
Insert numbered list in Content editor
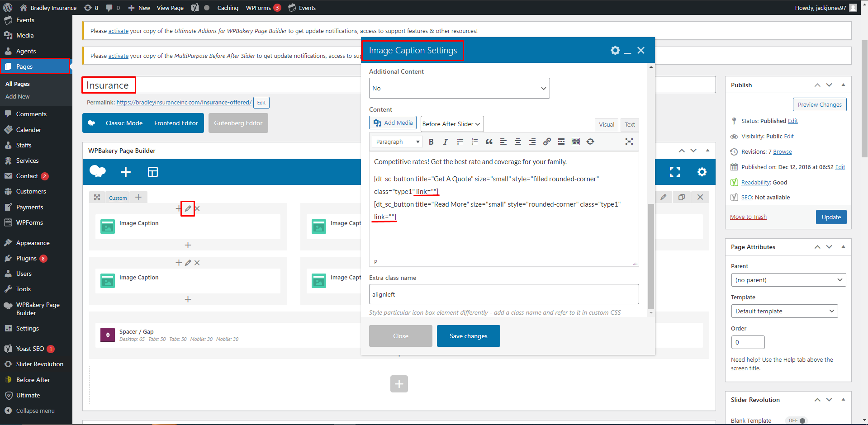coord(474,142)
